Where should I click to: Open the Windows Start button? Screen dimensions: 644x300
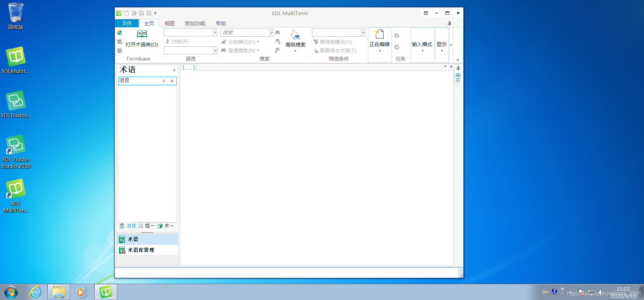(x=11, y=292)
